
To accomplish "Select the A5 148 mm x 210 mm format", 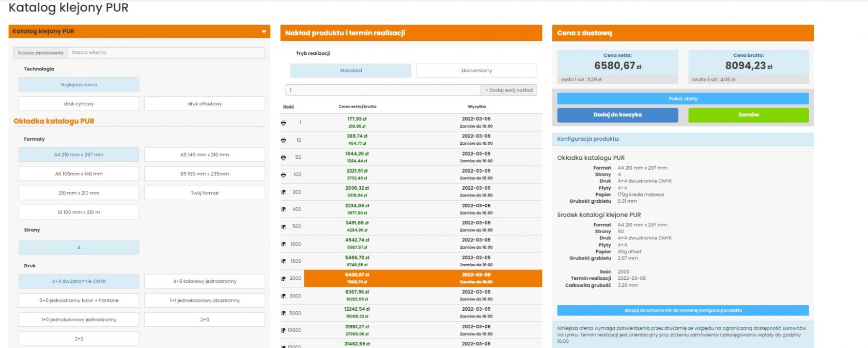I will click(x=204, y=155).
